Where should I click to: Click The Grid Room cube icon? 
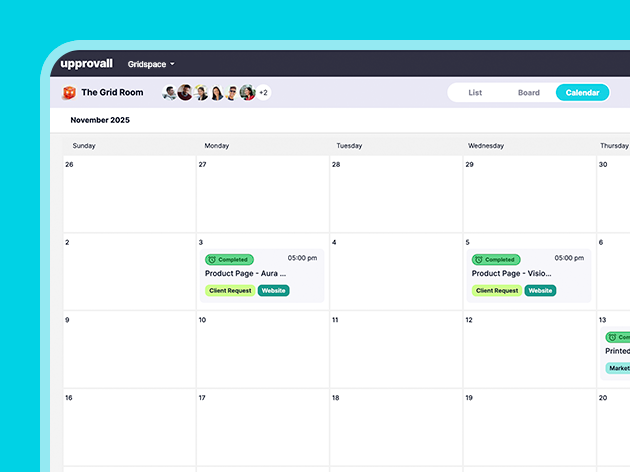(x=69, y=92)
